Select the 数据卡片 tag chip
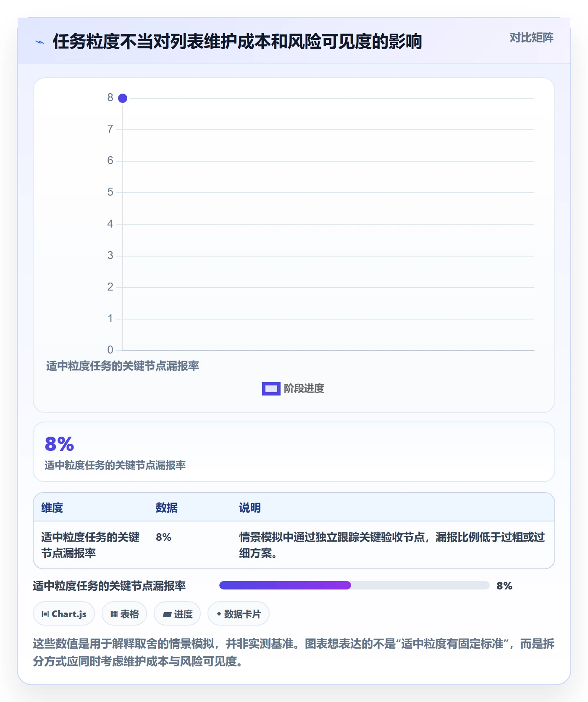 tap(239, 614)
